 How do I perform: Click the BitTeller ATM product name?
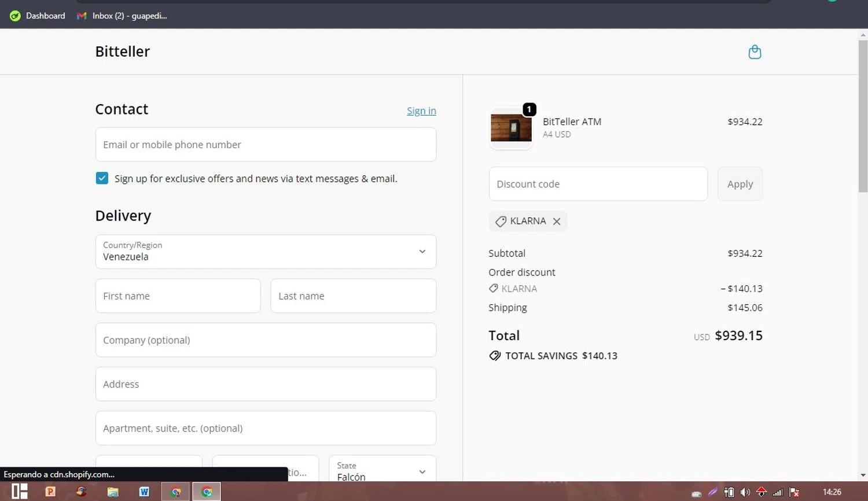click(572, 121)
